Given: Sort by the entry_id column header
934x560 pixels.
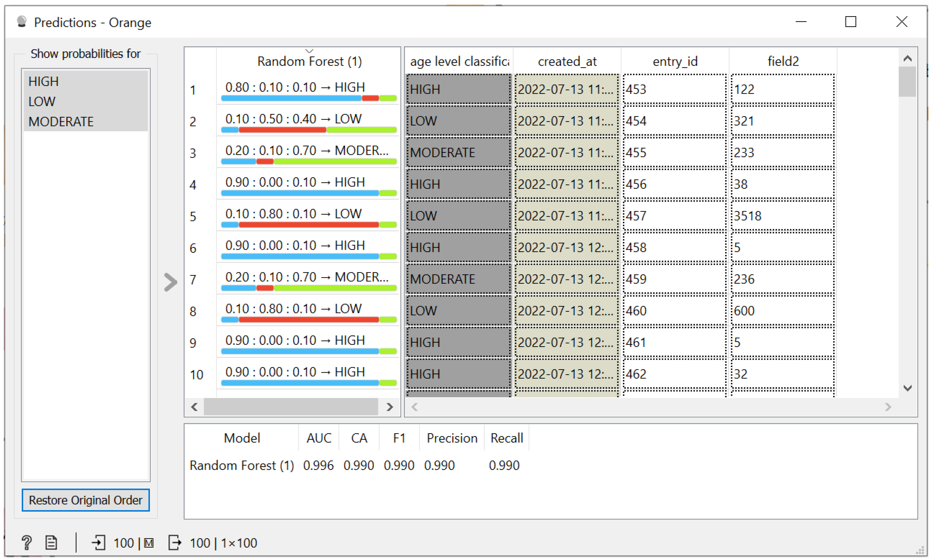Looking at the screenshot, I should pyautogui.click(x=675, y=61).
